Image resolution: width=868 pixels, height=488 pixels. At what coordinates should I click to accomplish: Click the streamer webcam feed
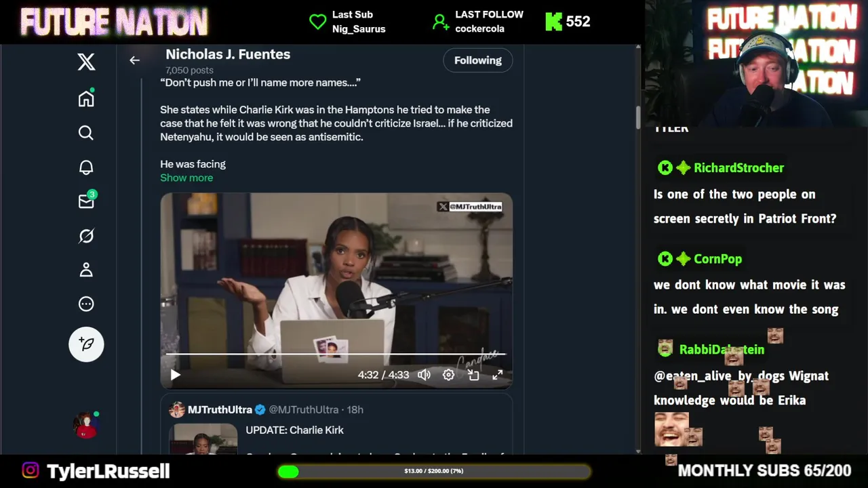click(x=756, y=64)
